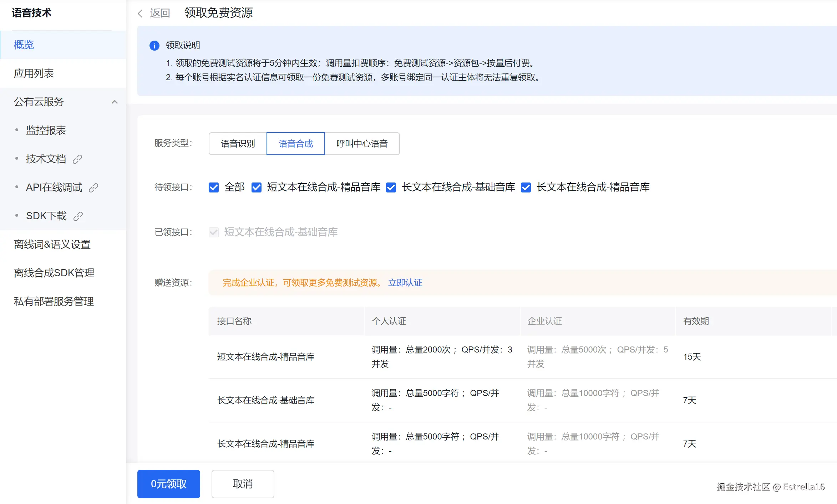This screenshot has height=504, width=837.
Task: Collapse the 公有云服务 section chevron
Action: 115,102
